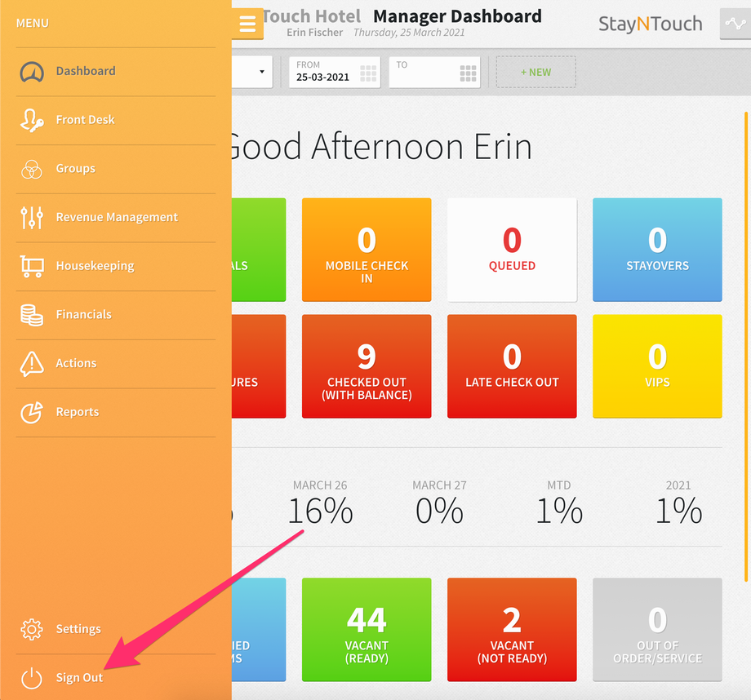This screenshot has height=700, width=751.
Task: Toggle the hamburger menu button
Action: point(247,24)
